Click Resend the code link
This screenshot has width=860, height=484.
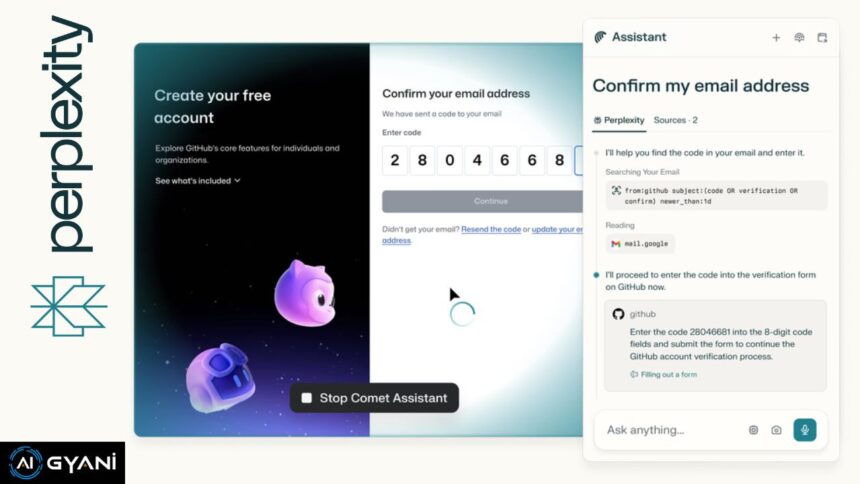coord(491,229)
